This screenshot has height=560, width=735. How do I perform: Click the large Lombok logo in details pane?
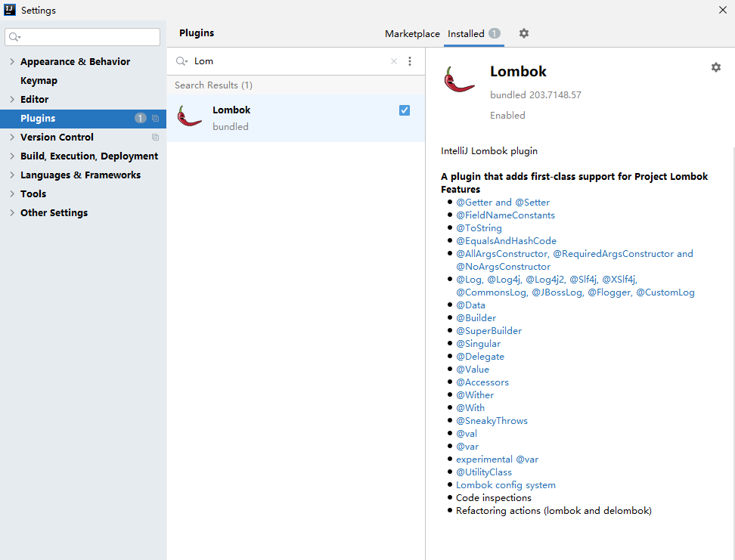coord(459,79)
